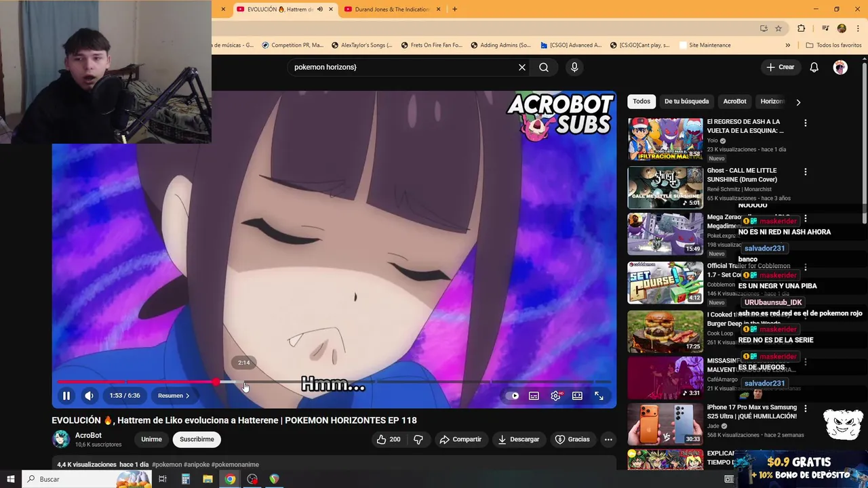Open File Explorer from the taskbar
Screen dimensions: 868x488
(x=208, y=479)
